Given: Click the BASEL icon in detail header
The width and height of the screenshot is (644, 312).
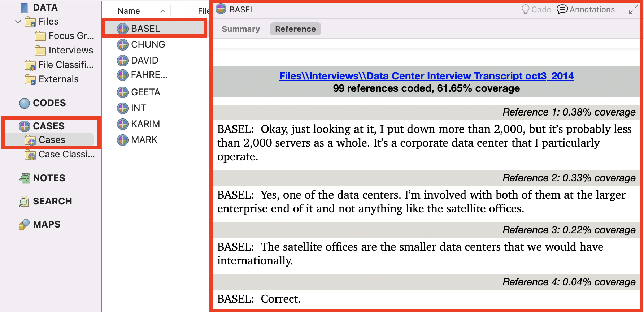Looking at the screenshot, I should coord(221,9).
